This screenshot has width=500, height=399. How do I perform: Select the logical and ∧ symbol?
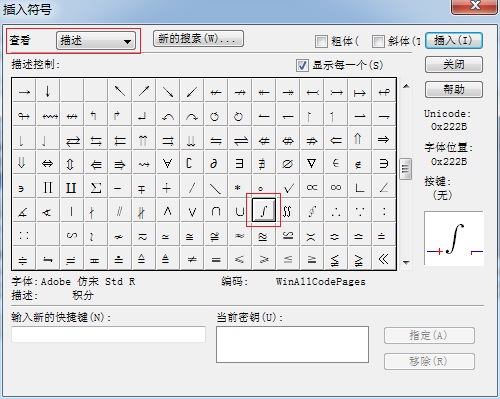pyautogui.click(x=168, y=211)
